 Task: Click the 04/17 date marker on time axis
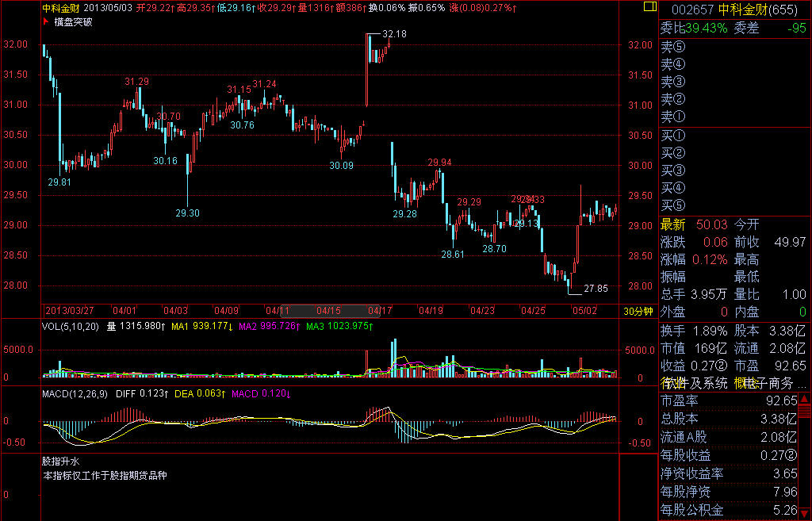(x=381, y=310)
